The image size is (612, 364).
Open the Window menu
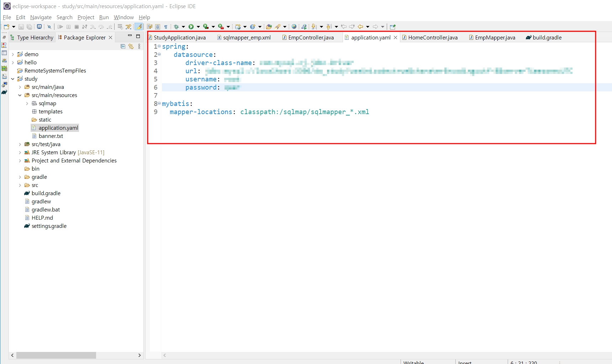(x=123, y=17)
